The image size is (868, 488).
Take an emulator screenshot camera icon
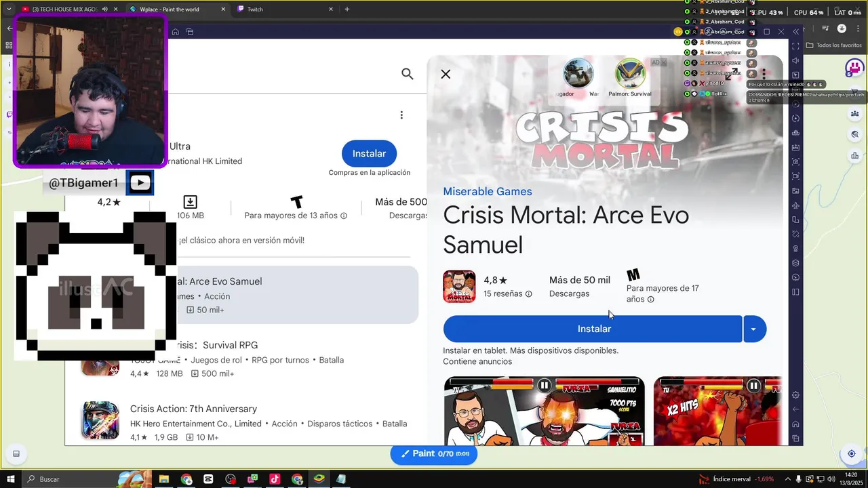click(796, 161)
